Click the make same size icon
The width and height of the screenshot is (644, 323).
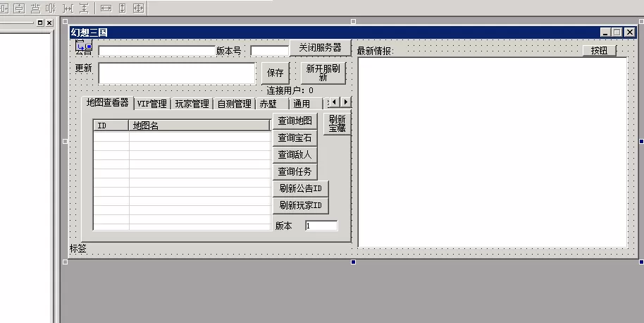click(138, 8)
